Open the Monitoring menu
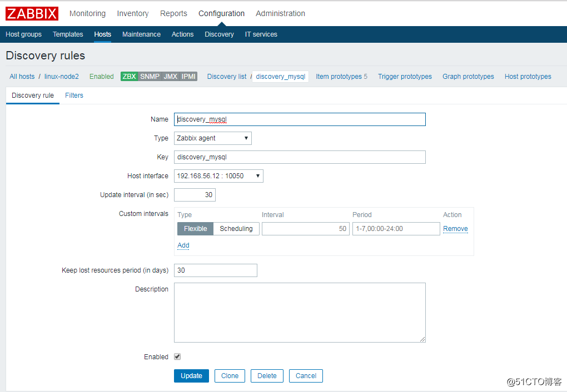The width and height of the screenshot is (567, 392). (87, 13)
